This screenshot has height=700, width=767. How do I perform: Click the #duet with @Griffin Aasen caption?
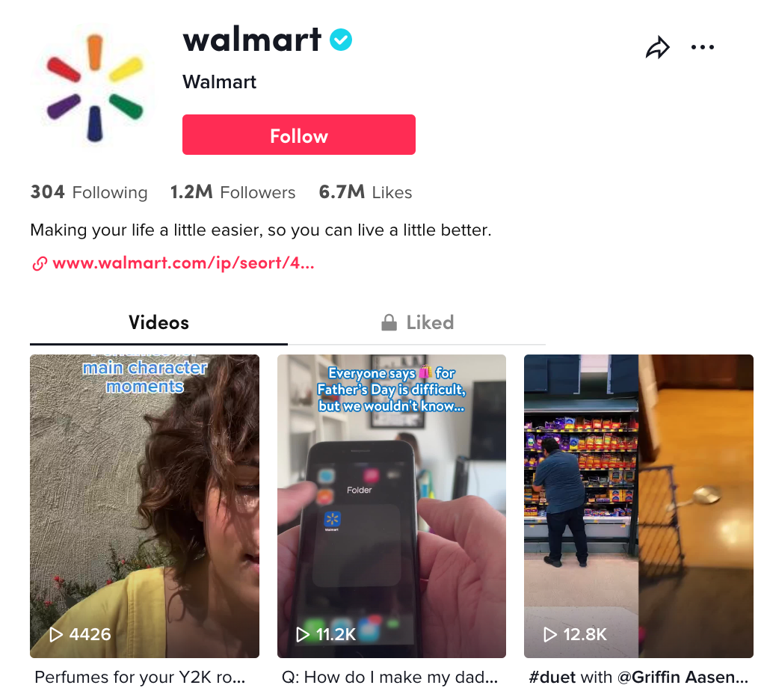pyautogui.click(x=638, y=677)
